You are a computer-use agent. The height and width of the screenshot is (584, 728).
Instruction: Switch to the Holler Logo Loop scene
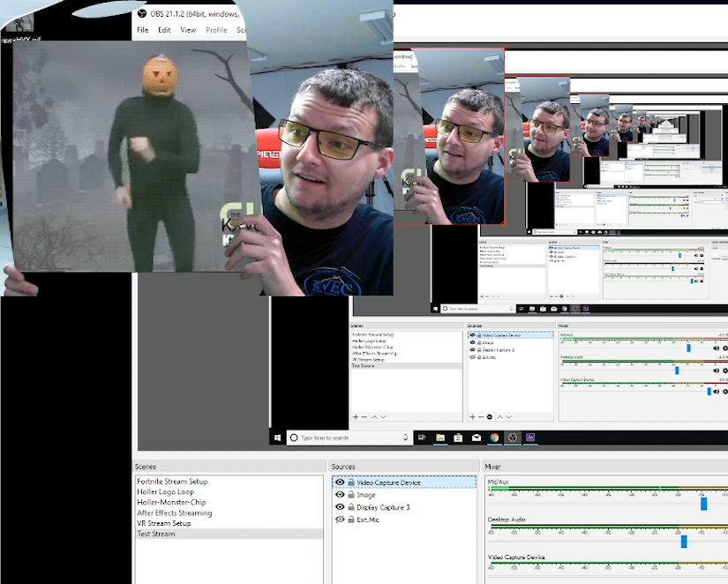pyautogui.click(x=165, y=492)
